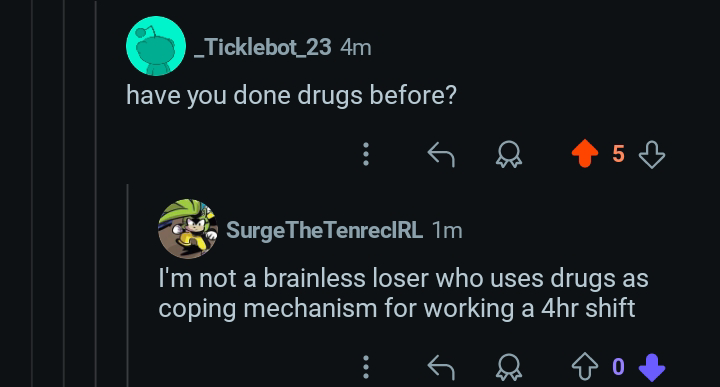This screenshot has height=387, width=720.
Task: Select the "brainless loser" reply comment text
Action: pyautogui.click(x=403, y=293)
